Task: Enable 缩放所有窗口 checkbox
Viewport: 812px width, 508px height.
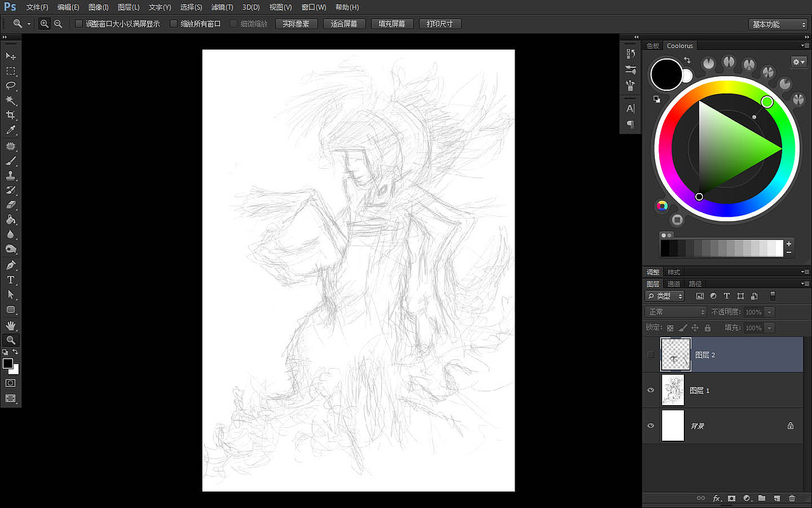Action: (174, 24)
